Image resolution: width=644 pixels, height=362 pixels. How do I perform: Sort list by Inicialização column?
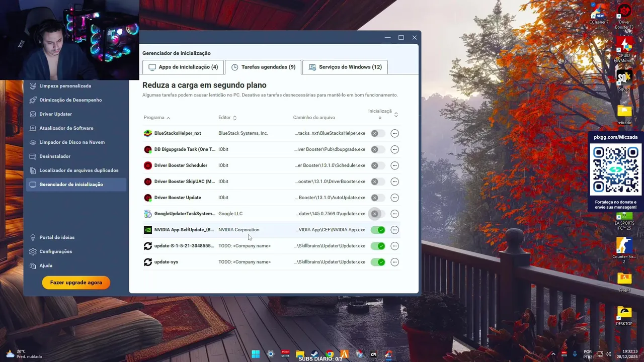click(x=383, y=114)
